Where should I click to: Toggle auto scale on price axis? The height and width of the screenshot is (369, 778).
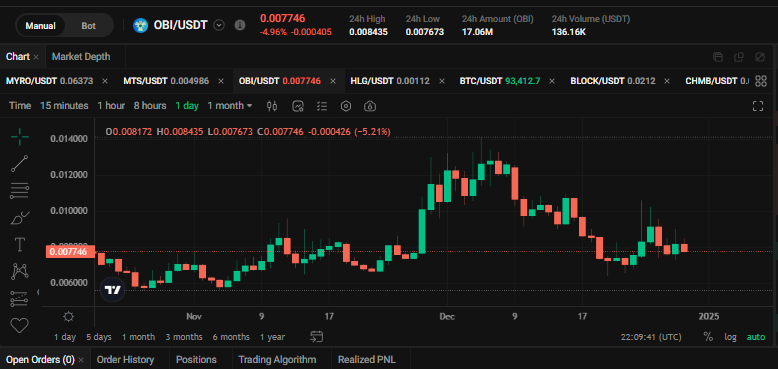[x=756, y=337]
